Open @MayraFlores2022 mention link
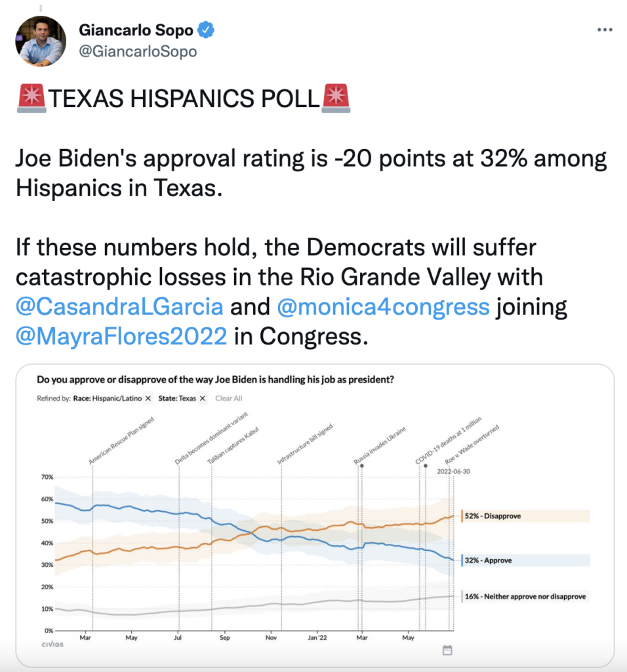The width and height of the screenshot is (627, 672). (x=121, y=336)
